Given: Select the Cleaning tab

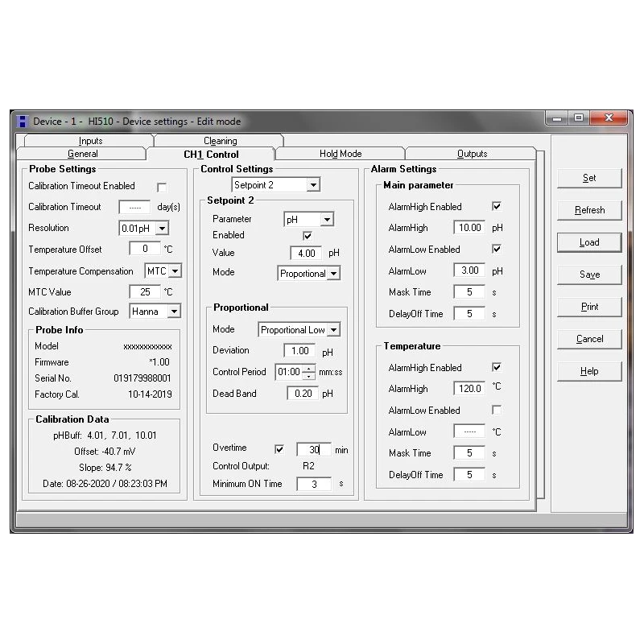Looking at the screenshot, I should (x=220, y=140).
